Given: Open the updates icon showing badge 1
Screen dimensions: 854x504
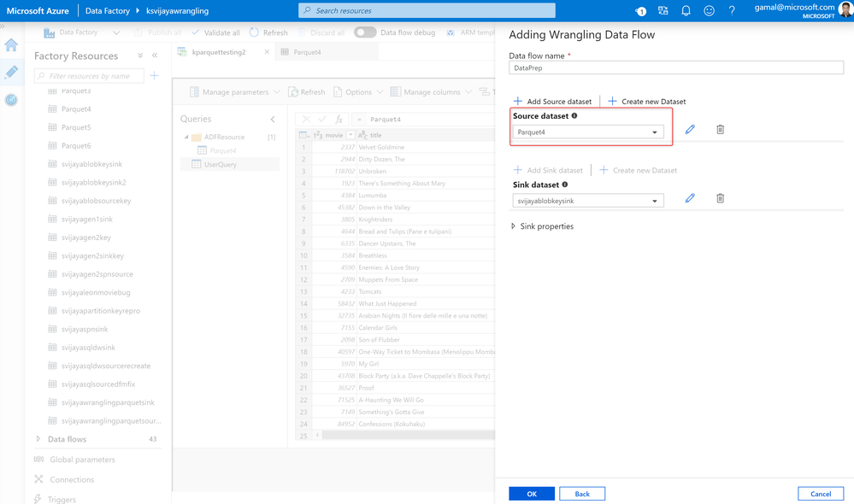Looking at the screenshot, I should (x=640, y=11).
